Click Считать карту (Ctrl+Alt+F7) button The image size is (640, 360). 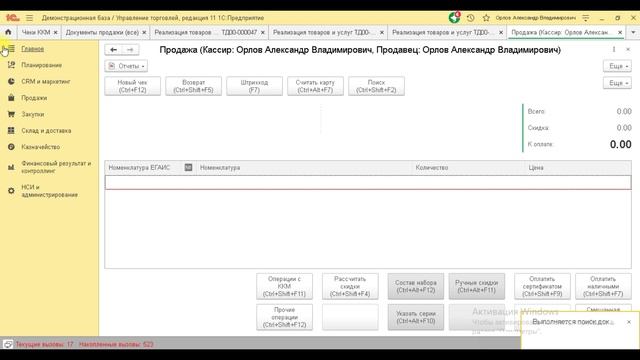(315, 86)
